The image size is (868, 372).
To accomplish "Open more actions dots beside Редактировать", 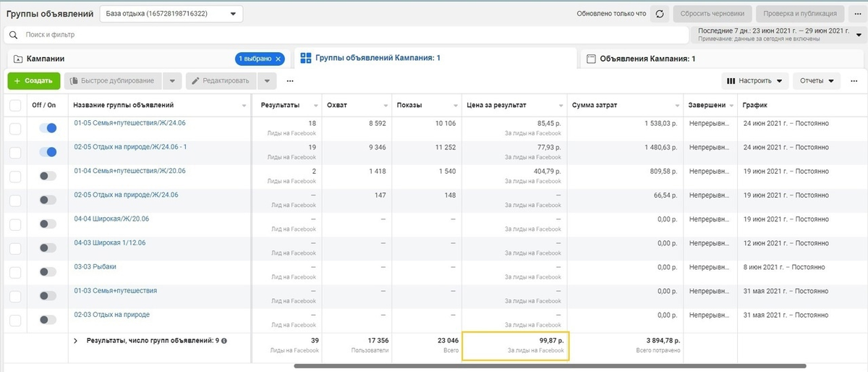I will (x=290, y=81).
